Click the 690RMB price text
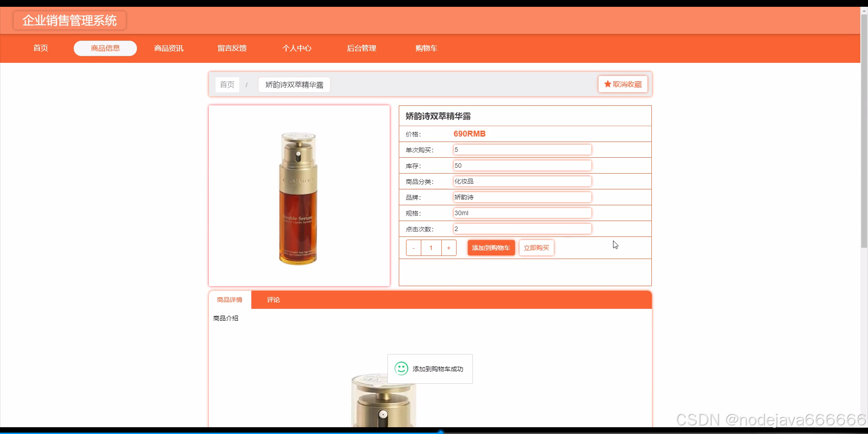This screenshot has width=868, height=434. 469,134
